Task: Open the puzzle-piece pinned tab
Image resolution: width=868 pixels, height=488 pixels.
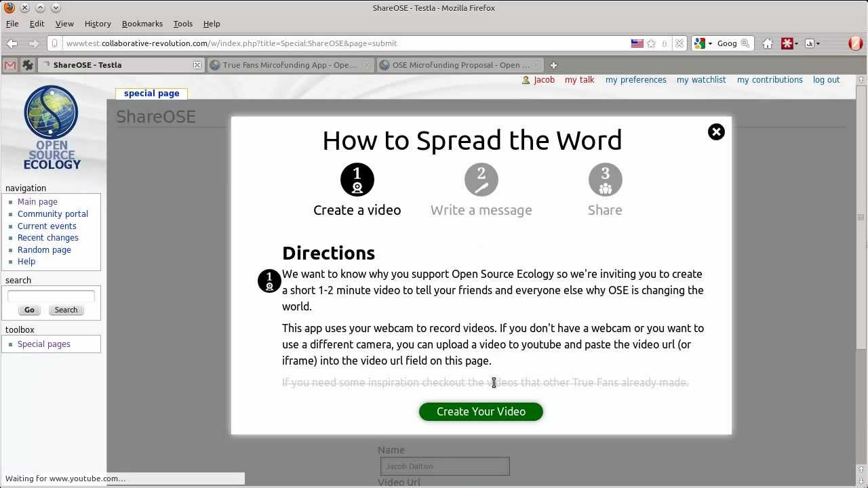Action: [x=28, y=65]
